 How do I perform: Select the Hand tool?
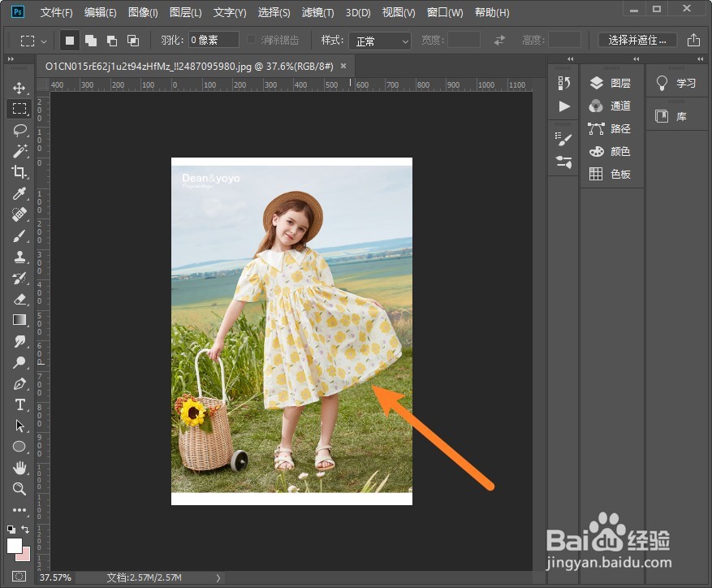point(19,468)
